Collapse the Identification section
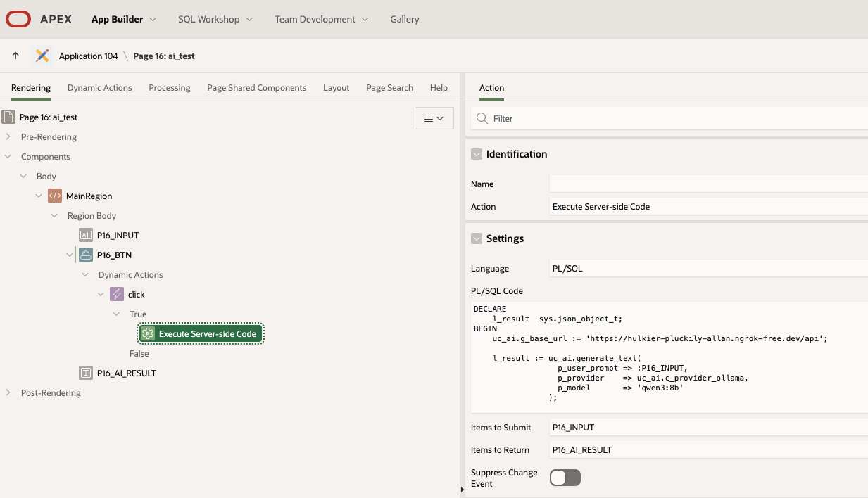The image size is (868, 498). pos(477,154)
